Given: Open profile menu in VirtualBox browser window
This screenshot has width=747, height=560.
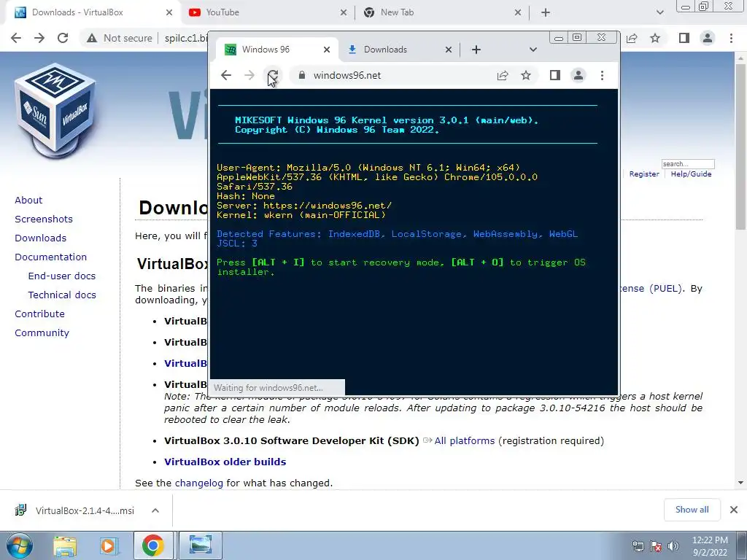Looking at the screenshot, I should pyautogui.click(x=708, y=38).
